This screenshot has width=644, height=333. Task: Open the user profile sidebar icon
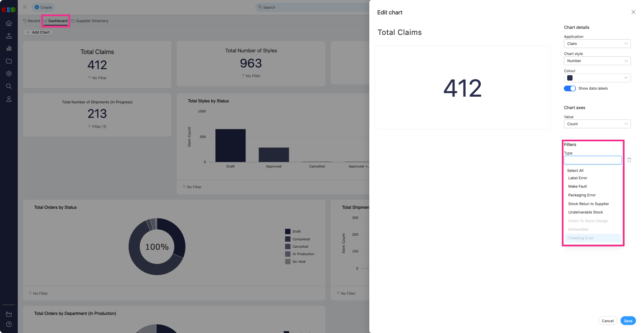coord(9,99)
